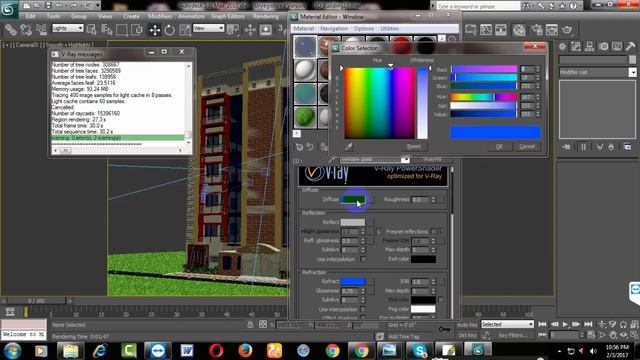
Task: Activate the Select and Rotate tool
Action: coord(169,30)
